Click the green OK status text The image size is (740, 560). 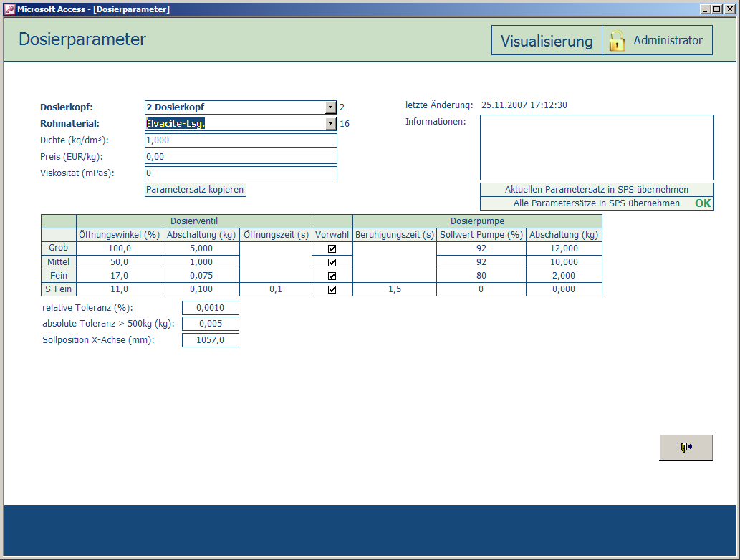pyautogui.click(x=703, y=203)
